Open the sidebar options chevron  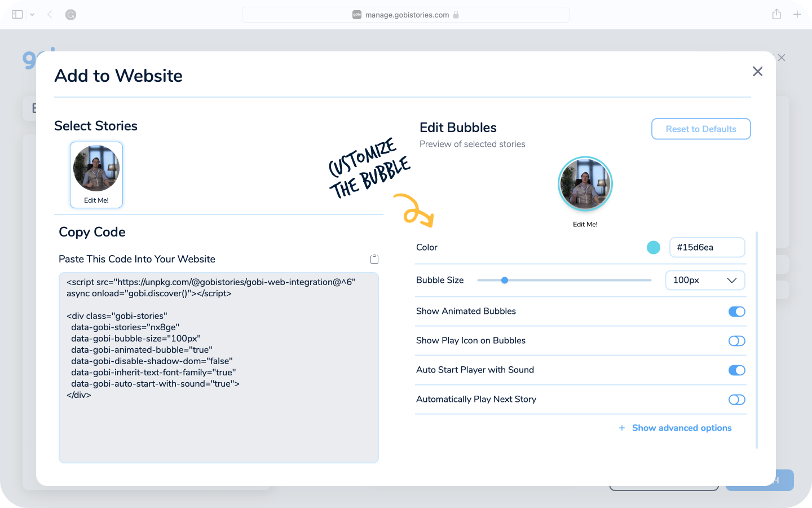pos(32,15)
